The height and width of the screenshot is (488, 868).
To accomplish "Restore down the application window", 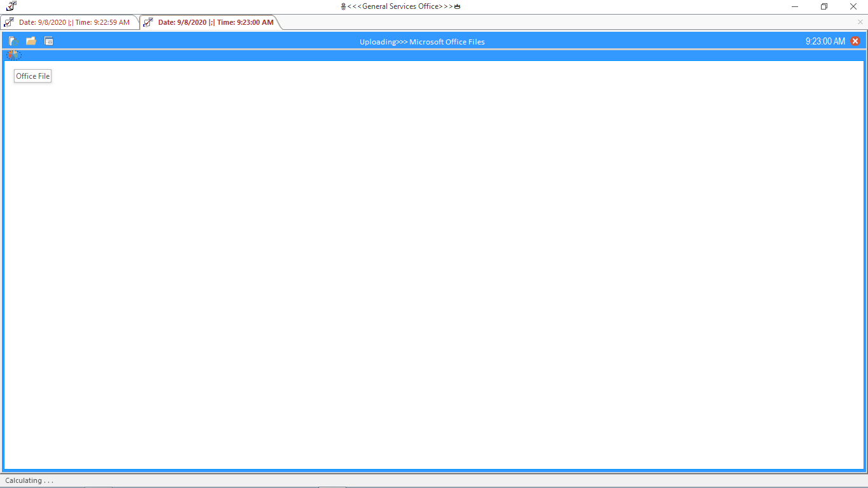I will point(824,6).
